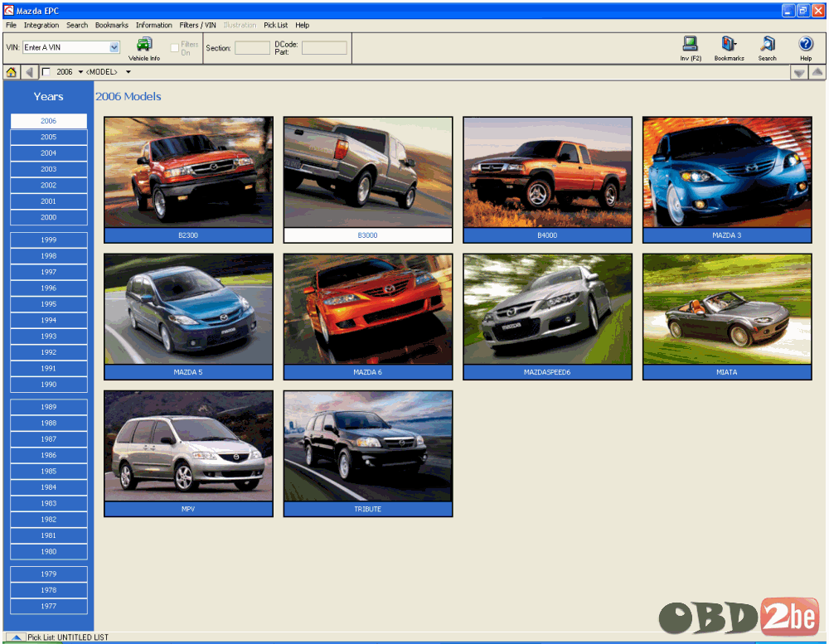Open the Vehicle Info tool
Viewport: 829px width, 644px height.
[143, 49]
